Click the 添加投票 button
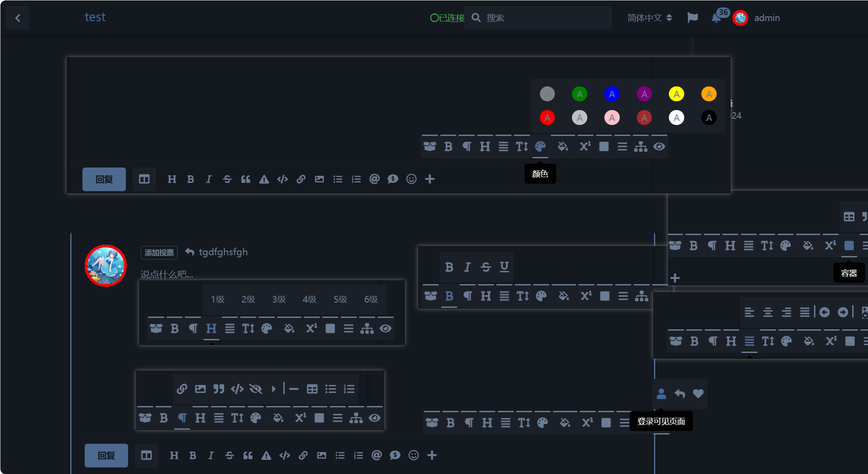The image size is (868, 474). [159, 253]
